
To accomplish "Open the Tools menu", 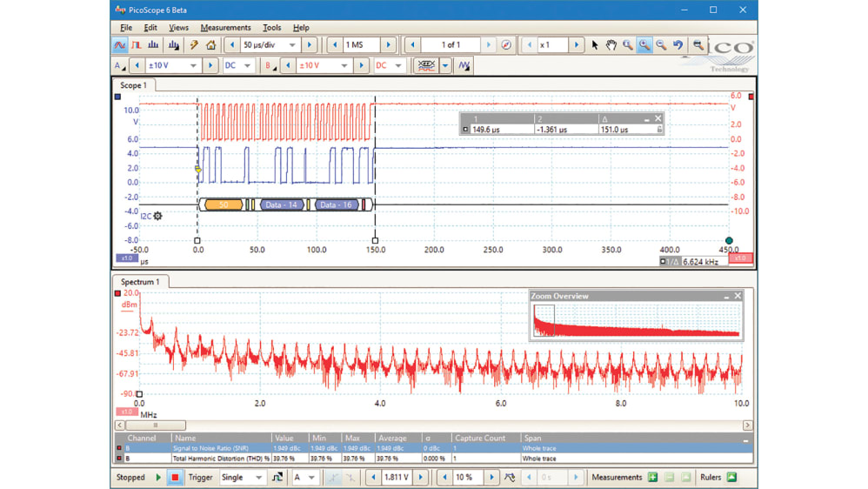I will (x=271, y=28).
